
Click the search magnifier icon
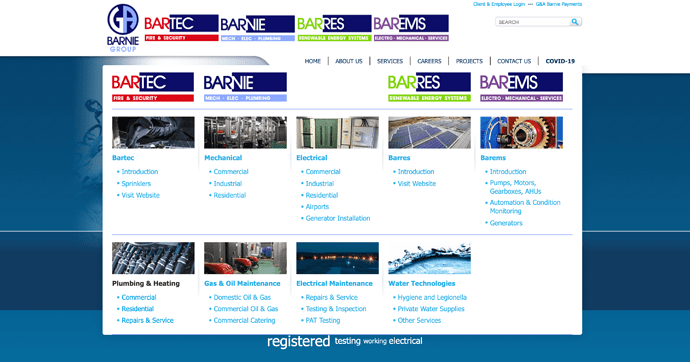coord(575,22)
